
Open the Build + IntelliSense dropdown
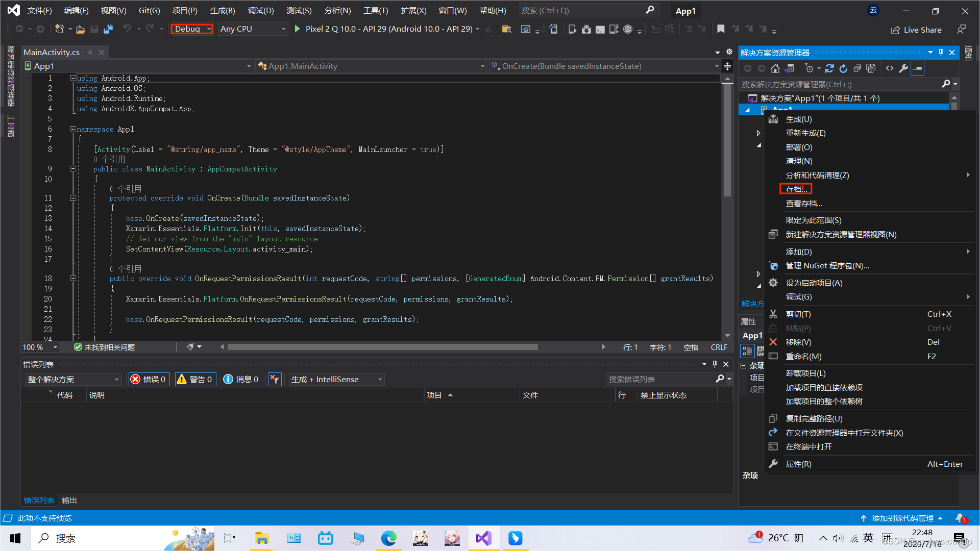(336, 379)
